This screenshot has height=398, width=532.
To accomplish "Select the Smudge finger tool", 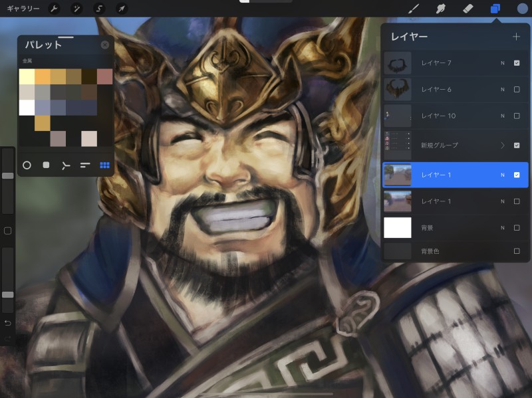I will tap(440, 9).
